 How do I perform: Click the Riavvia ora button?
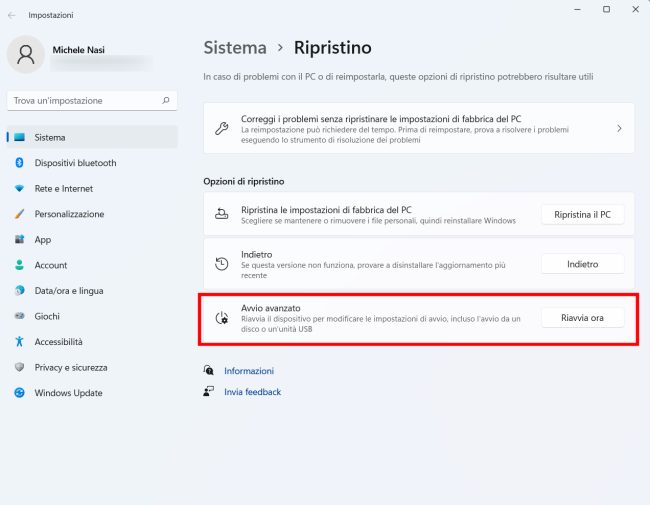[x=582, y=318]
